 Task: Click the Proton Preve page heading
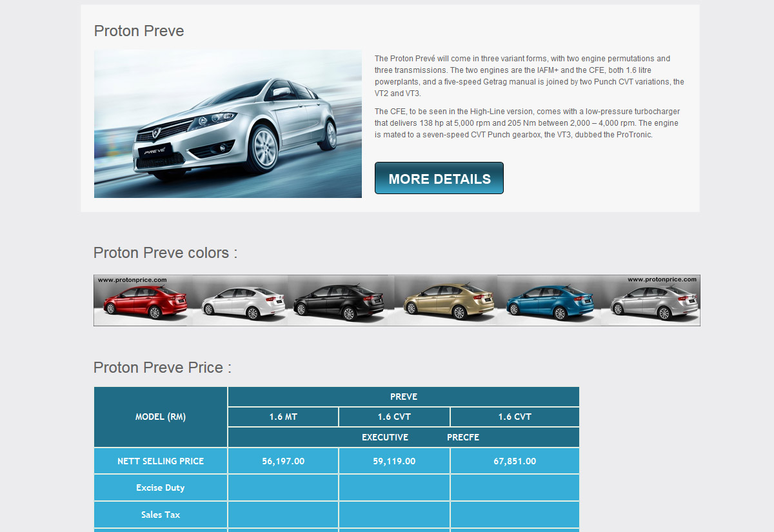[139, 31]
